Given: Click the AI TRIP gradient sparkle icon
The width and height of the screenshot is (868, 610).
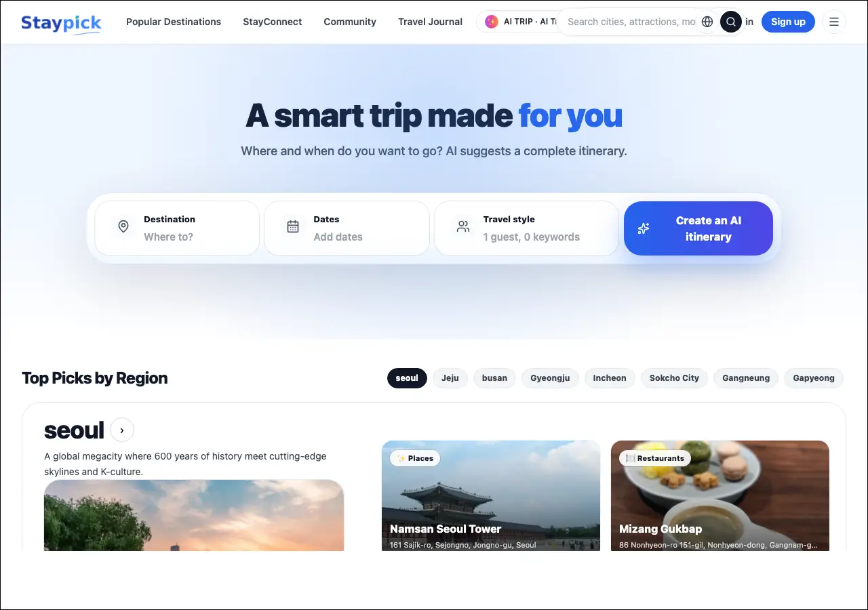Looking at the screenshot, I should click(492, 22).
